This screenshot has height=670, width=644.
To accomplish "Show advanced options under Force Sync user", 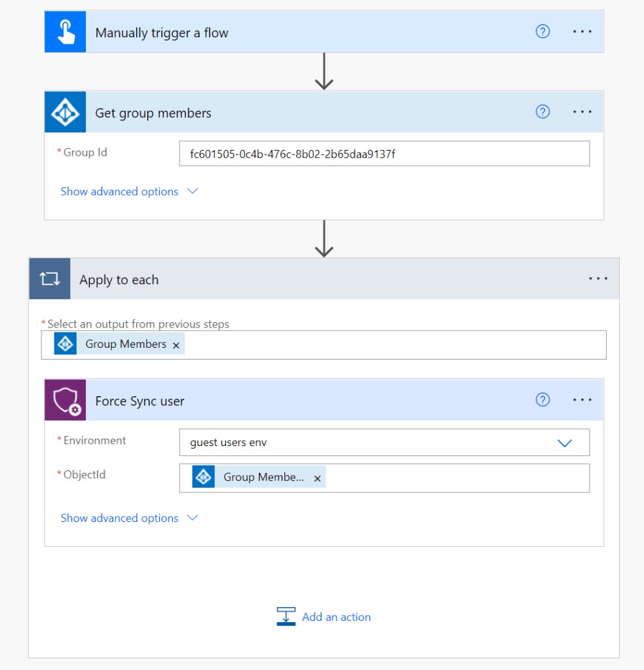I will point(128,518).
